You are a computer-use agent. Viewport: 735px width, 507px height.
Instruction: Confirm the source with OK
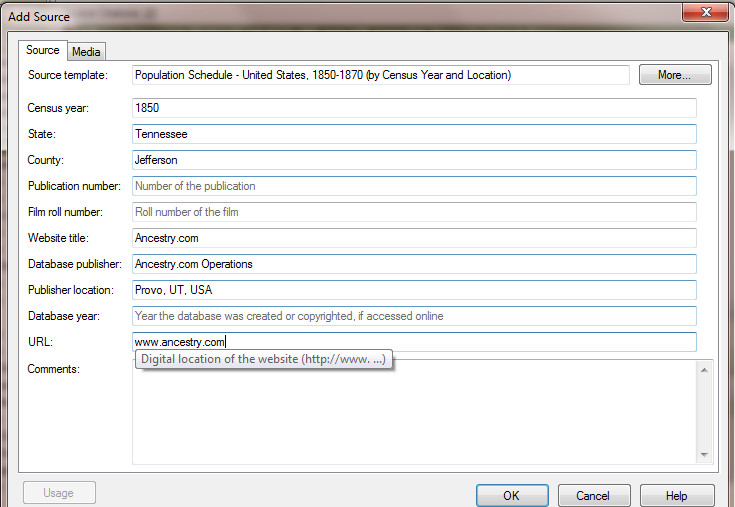click(x=512, y=496)
